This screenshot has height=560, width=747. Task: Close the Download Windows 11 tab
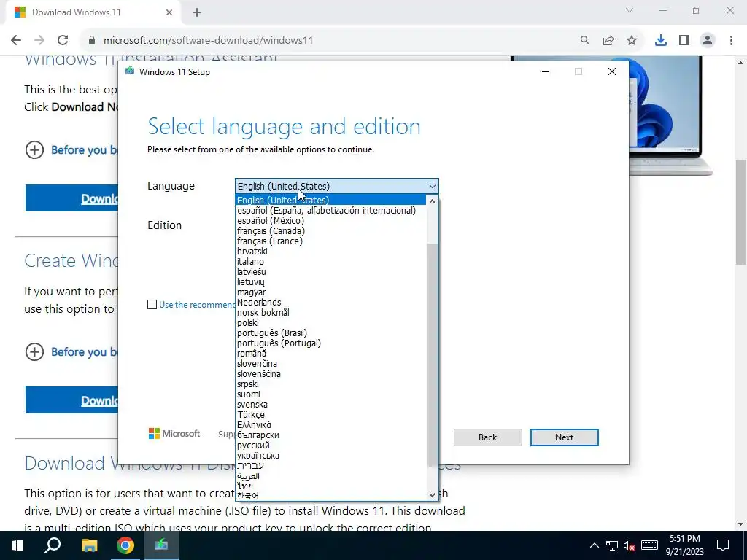pyautogui.click(x=169, y=12)
